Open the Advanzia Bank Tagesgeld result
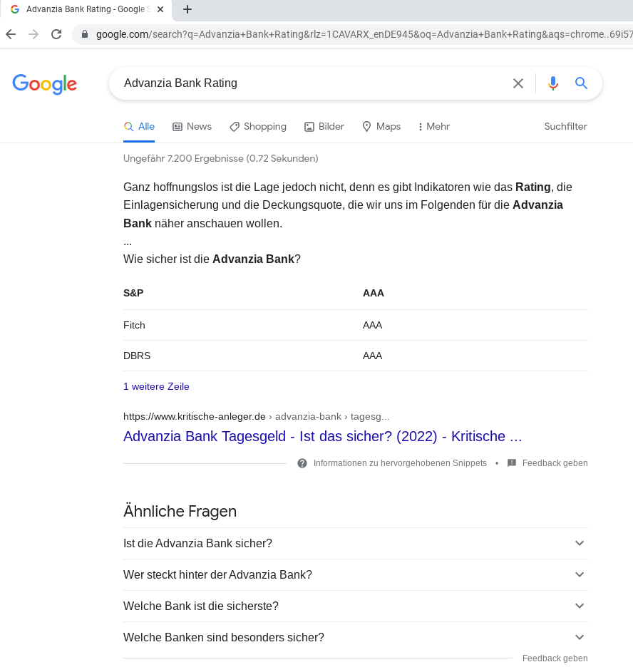Screen dimensions: 633x672 (x=322, y=436)
